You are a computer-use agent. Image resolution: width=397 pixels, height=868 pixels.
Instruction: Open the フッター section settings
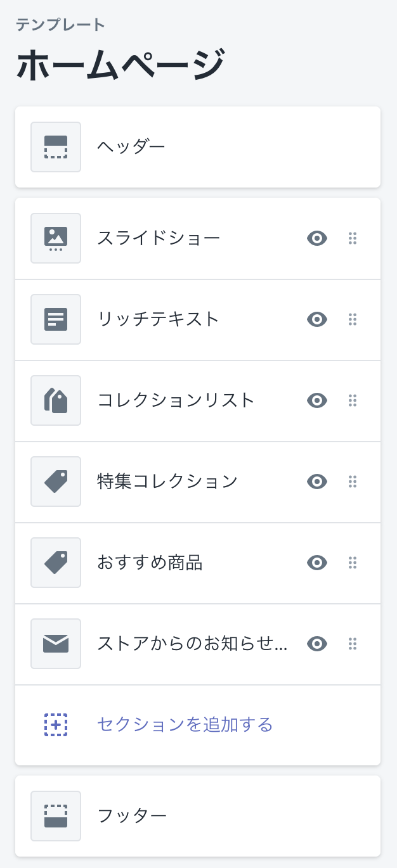point(132,816)
